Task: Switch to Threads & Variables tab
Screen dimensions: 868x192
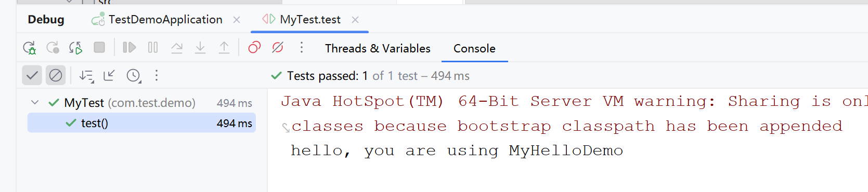Action: pos(378,48)
